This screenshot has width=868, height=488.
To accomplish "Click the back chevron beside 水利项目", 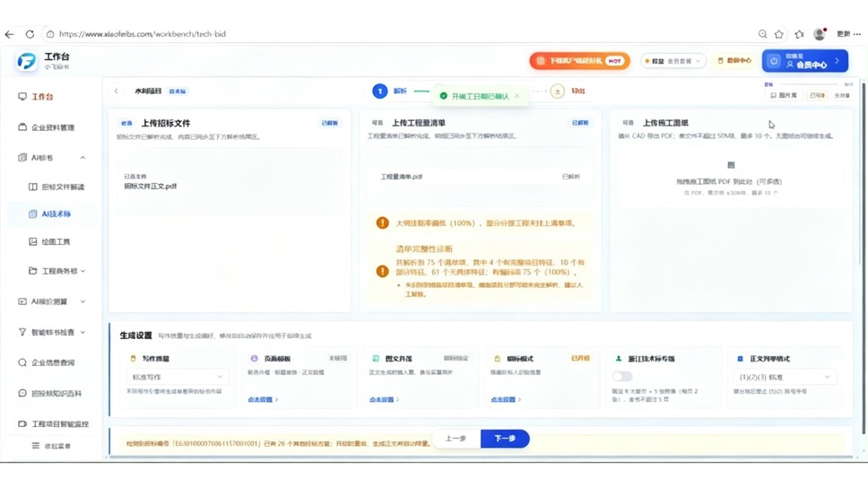I will click(117, 91).
